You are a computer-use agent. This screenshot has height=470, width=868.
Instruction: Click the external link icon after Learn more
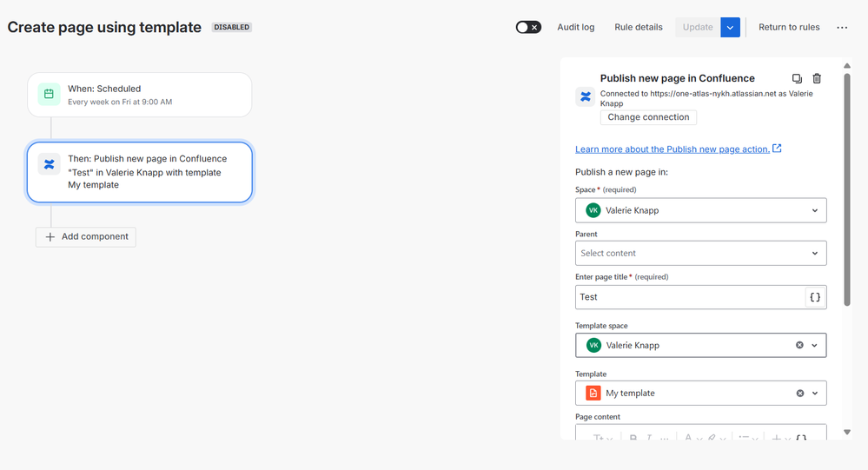pyautogui.click(x=778, y=149)
